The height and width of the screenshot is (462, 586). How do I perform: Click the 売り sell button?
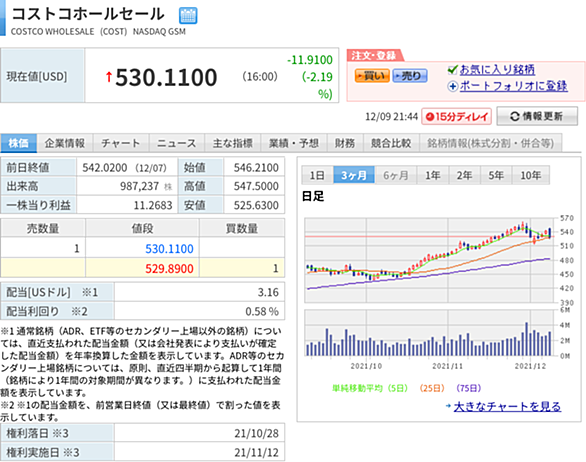410,76
